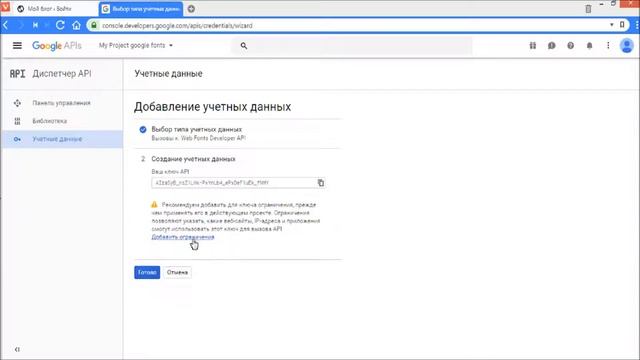
Task: Bookmark this page
Action: (622, 25)
